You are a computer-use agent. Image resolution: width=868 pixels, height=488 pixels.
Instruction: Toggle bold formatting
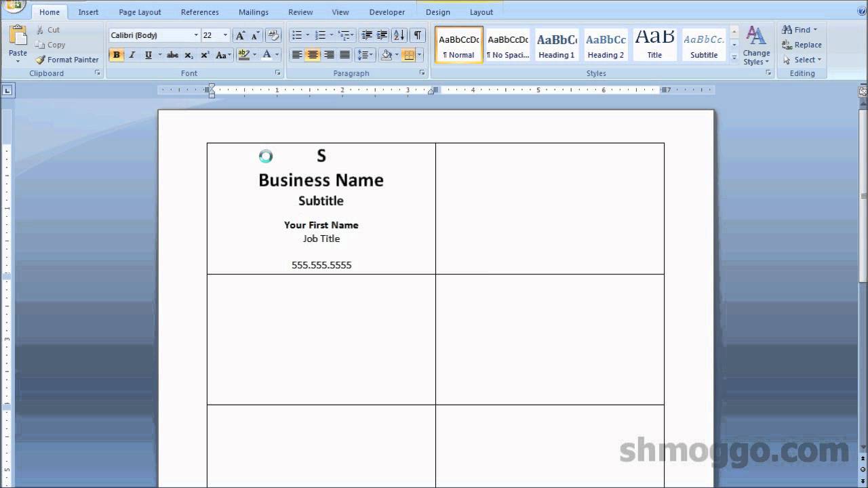[117, 56]
